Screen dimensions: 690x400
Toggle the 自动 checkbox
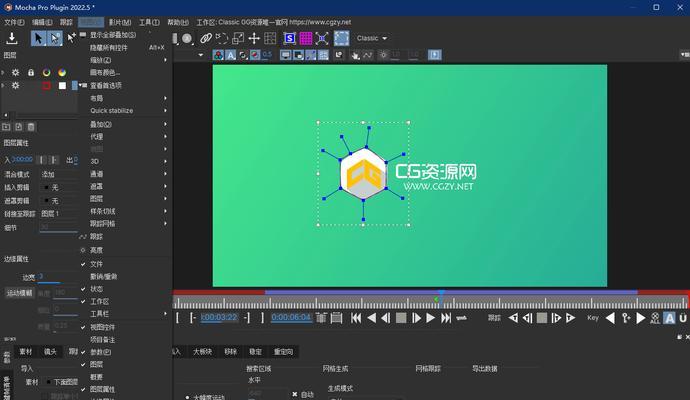pos(294,394)
